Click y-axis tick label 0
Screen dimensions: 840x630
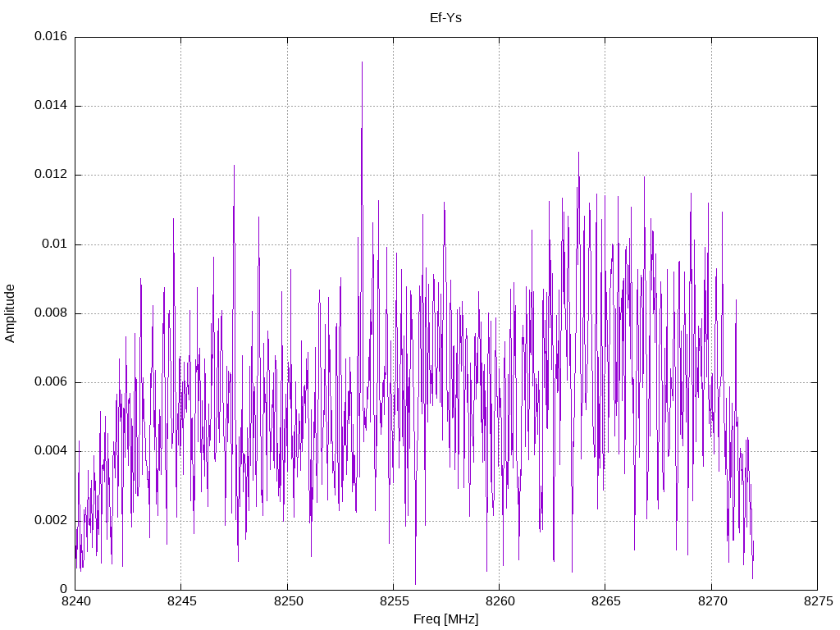click(x=64, y=589)
